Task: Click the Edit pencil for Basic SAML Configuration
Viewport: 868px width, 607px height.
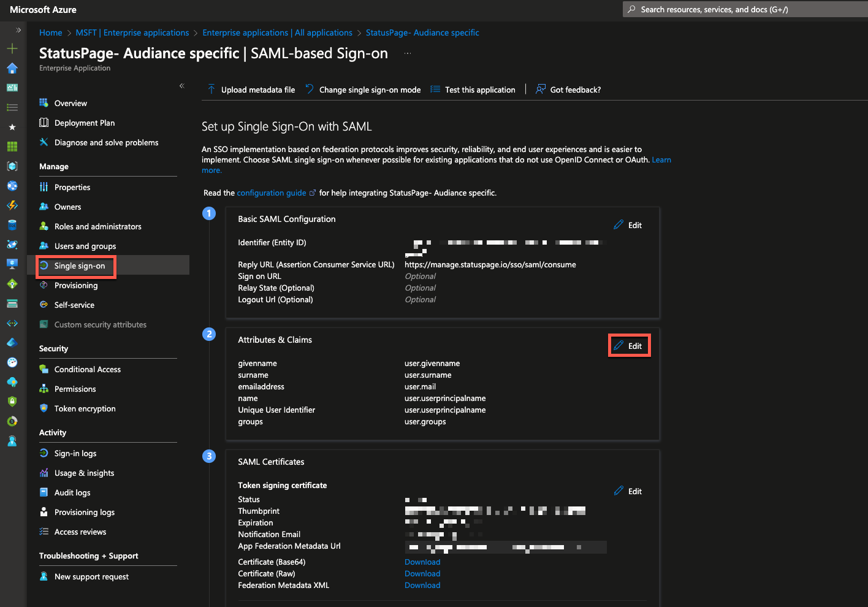Action: (619, 224)
